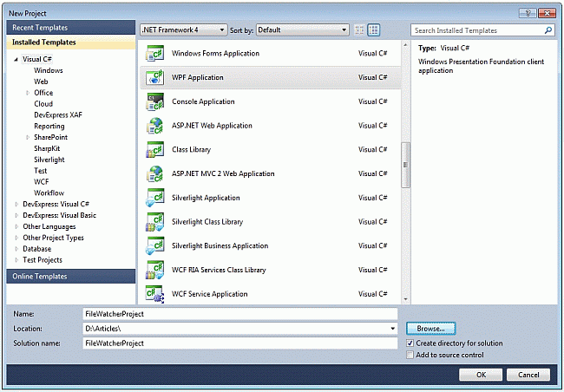Expand the SharePoint tree node
The height and width of the screenshot is (392, 564).
click(28, 137)
